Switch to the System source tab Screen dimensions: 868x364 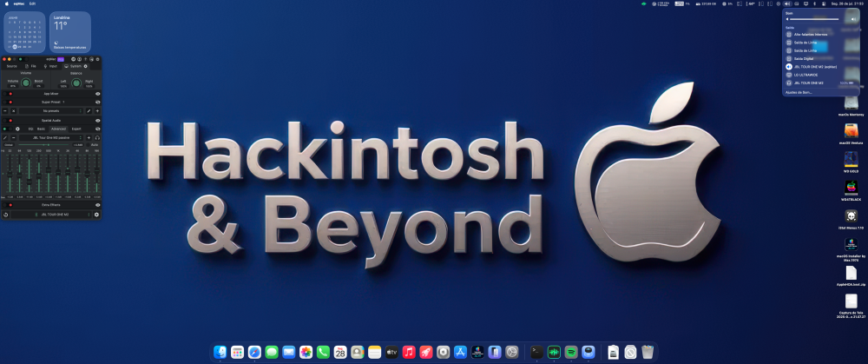click(x=74, y=66)
